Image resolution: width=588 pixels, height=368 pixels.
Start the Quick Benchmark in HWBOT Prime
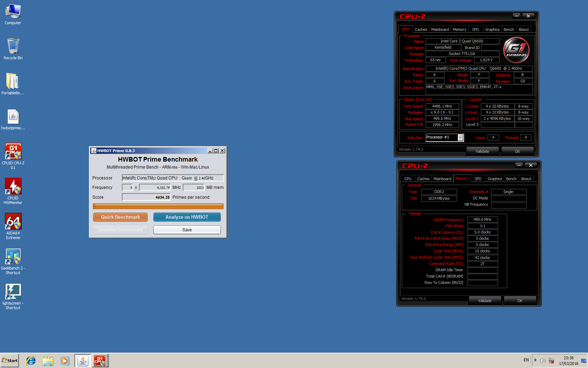tap(120, 217)
